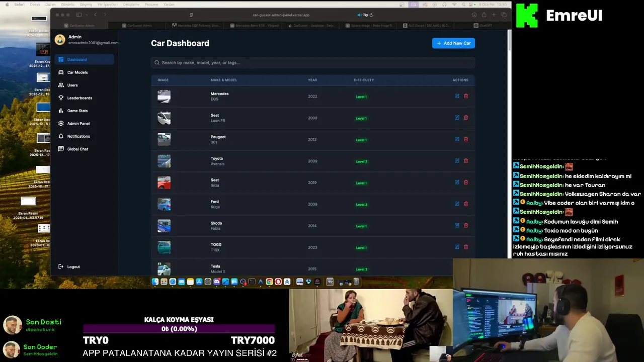Open Terminal from the Dock
This screenshot has width=644, height=362.
pyautogui.click(x=252, y=282)
